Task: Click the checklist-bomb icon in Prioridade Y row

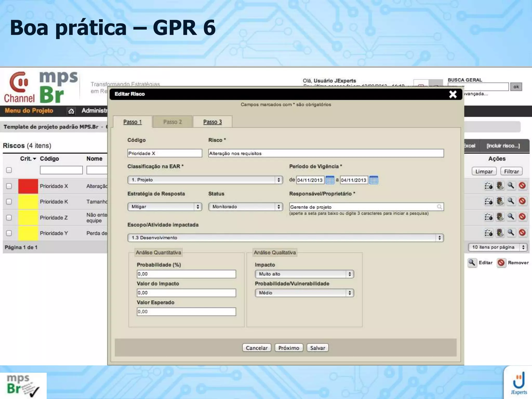Action: pos(489,233)
